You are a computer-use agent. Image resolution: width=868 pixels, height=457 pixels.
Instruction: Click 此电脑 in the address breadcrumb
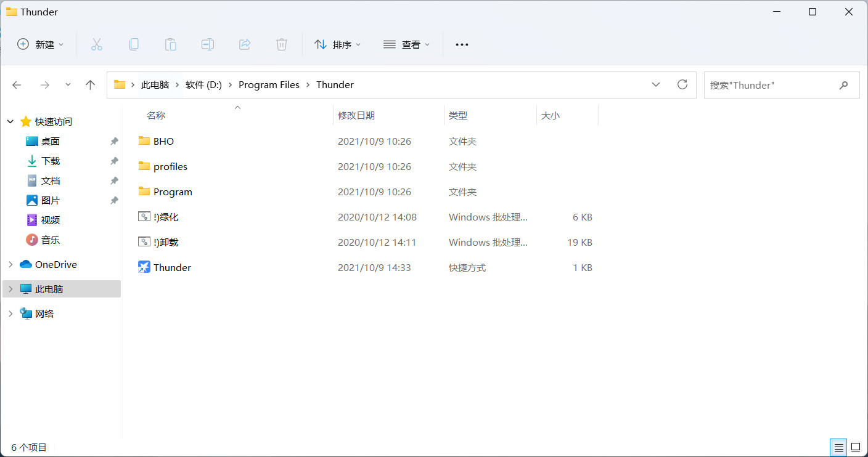(155, 85)
